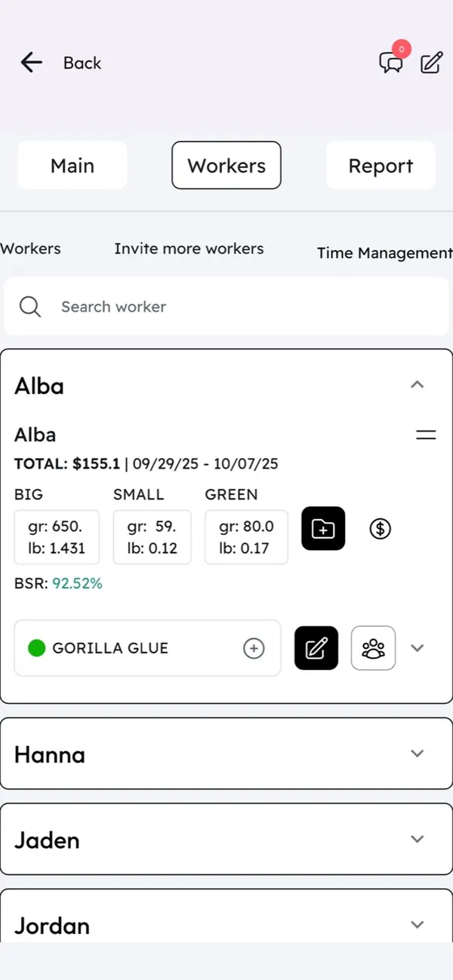Click the compose new message icon
Viewport: 453px width, 980px height.
(x=430, y=63)
